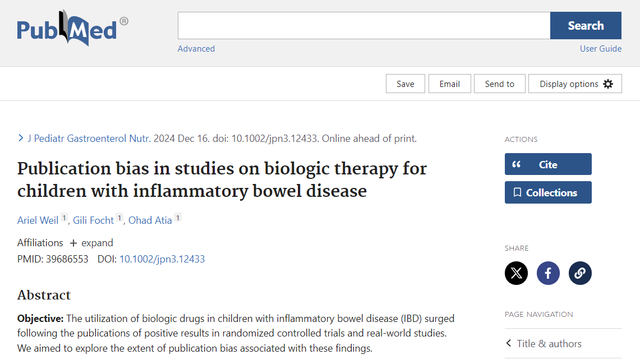The image size is (640, 364).
Task: Focus the PubMed search input field
Action: pyautogui.click(x=363, y=26)
